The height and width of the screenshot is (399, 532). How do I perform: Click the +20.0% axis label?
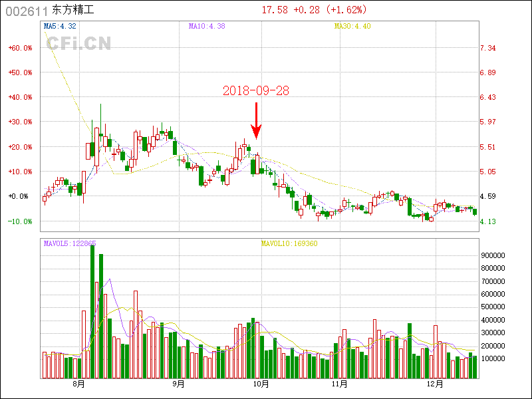21,147
